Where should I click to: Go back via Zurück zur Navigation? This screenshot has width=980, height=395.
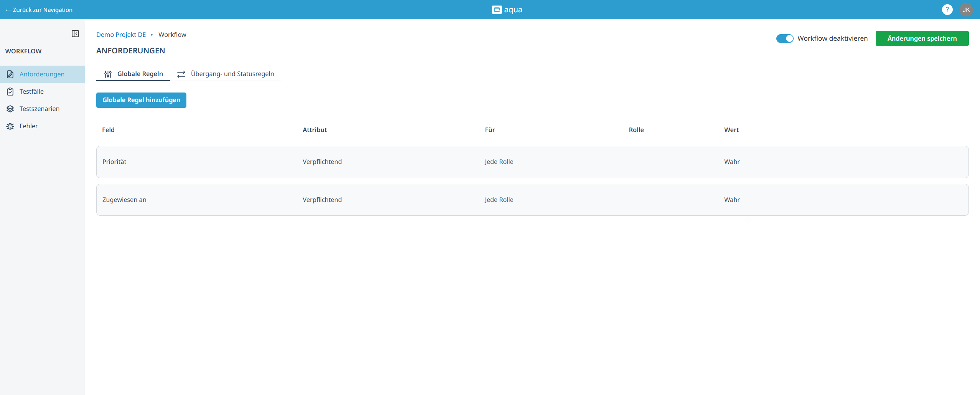tap(39, 10)
